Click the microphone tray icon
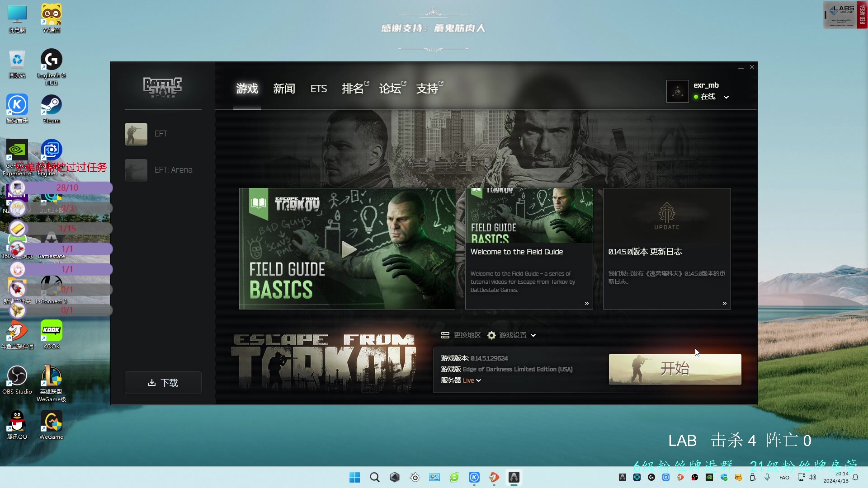Viewport: 868px width, 488px height. point(767,477)
